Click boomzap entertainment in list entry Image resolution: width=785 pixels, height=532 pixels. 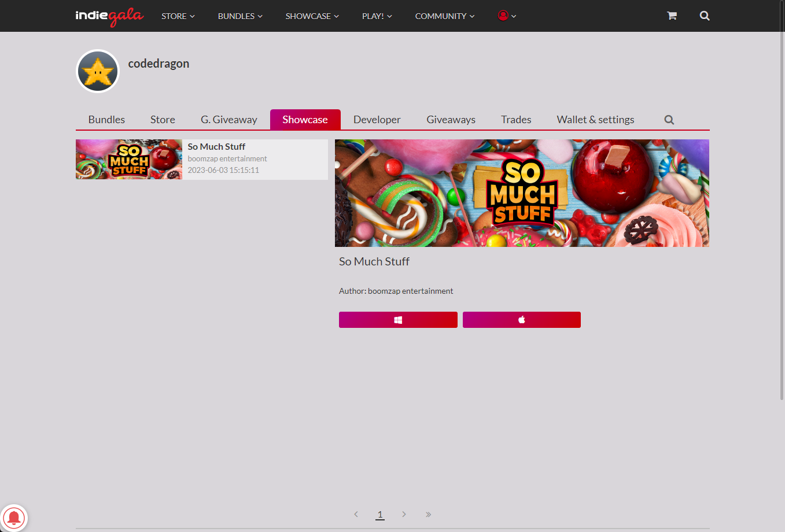pos(227,158)
